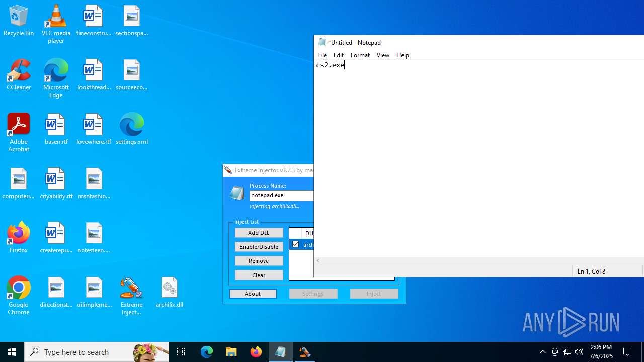
Task: Click Add DLL button
Action: click(x=259, y=233)
